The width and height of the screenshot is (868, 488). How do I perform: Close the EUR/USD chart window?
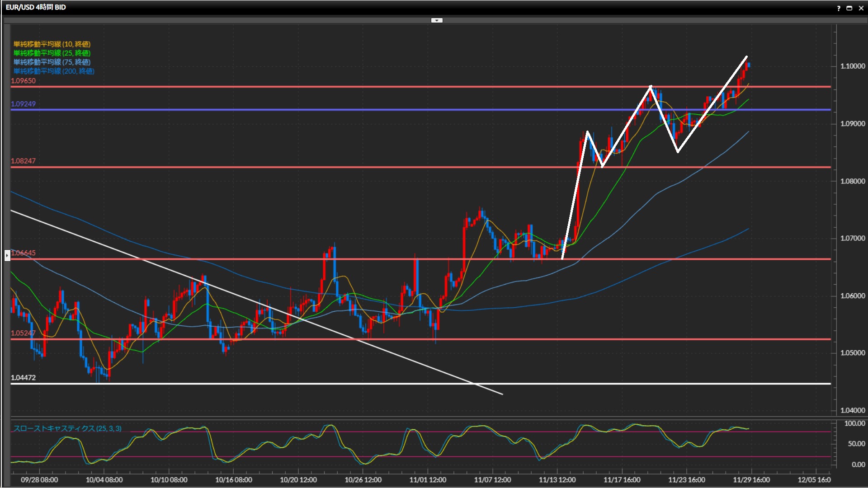pyautogui.click(x=861, y=8)
